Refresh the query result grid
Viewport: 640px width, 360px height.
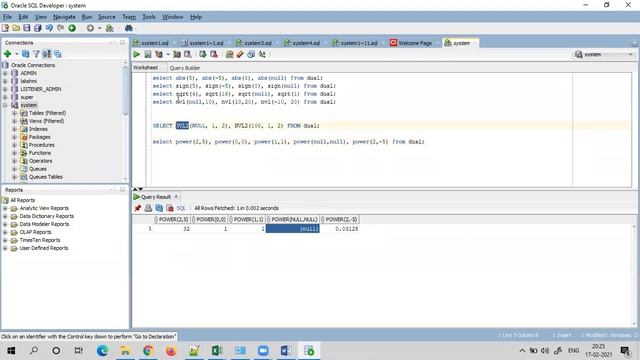click(159, 208)
